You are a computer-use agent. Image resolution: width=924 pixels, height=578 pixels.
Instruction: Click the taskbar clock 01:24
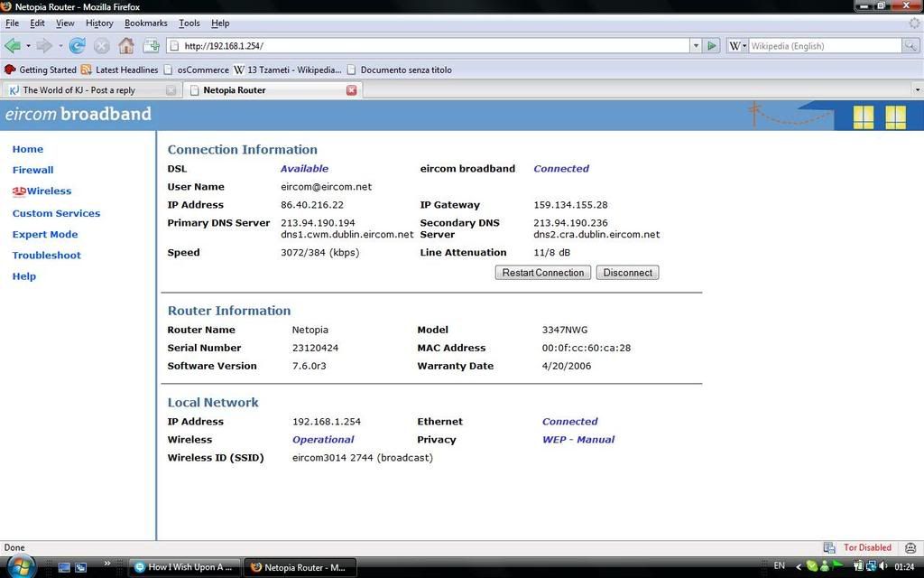(x=904, y=567)
